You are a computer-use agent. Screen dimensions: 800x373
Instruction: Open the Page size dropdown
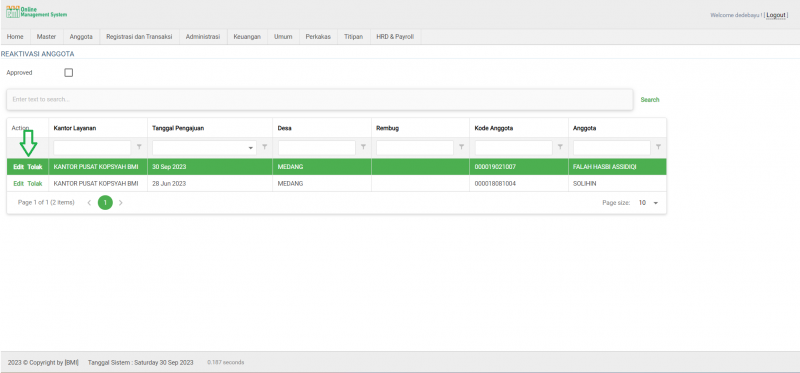648,203
